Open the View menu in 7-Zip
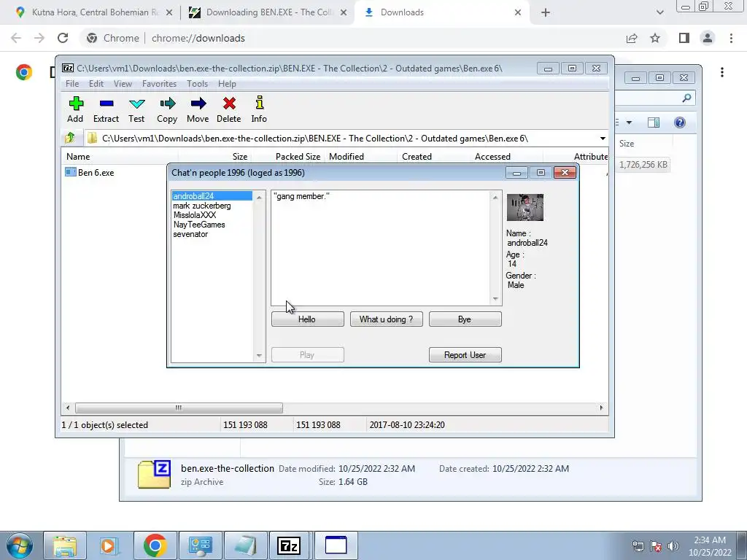Image resolution: width=747 pixels, height=560 pixels. coord(123,84)
